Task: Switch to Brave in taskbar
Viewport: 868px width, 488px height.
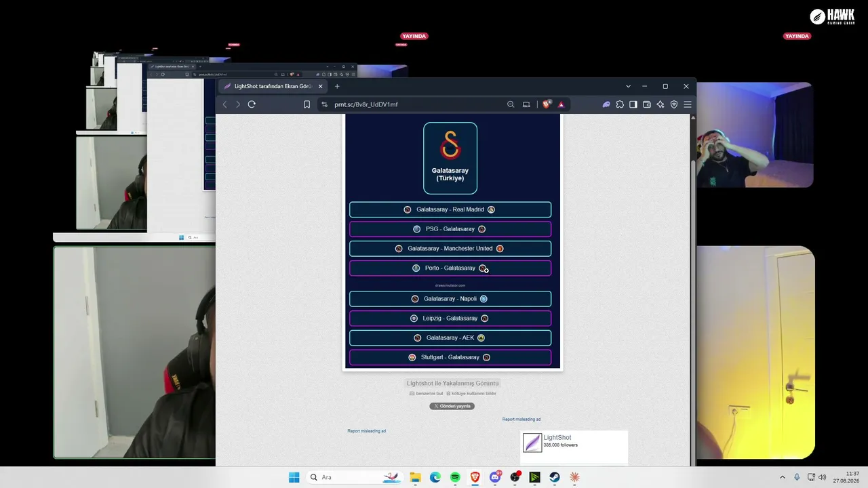Action: 475,477
